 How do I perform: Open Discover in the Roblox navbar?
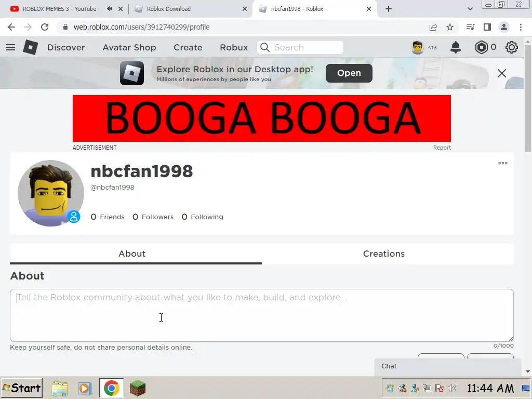(x=66, y=47)
